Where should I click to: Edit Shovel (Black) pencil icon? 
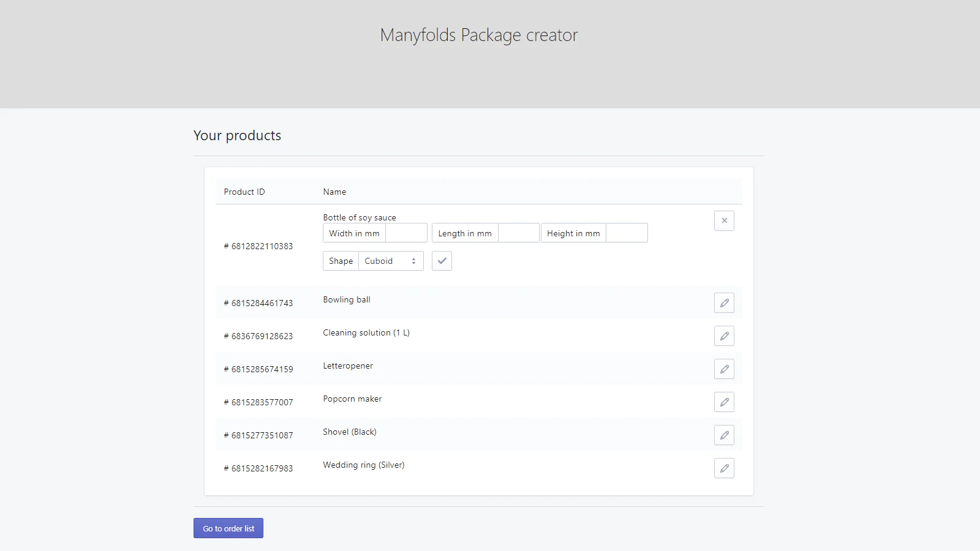724,435
